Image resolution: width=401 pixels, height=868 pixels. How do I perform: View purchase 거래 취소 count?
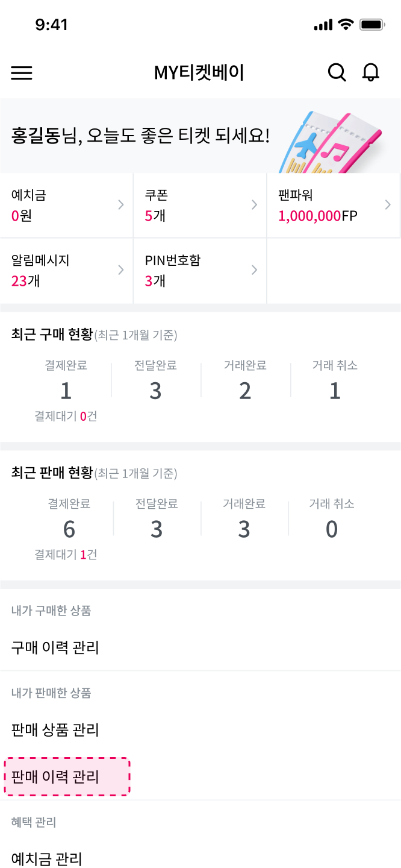click(335, 391)
